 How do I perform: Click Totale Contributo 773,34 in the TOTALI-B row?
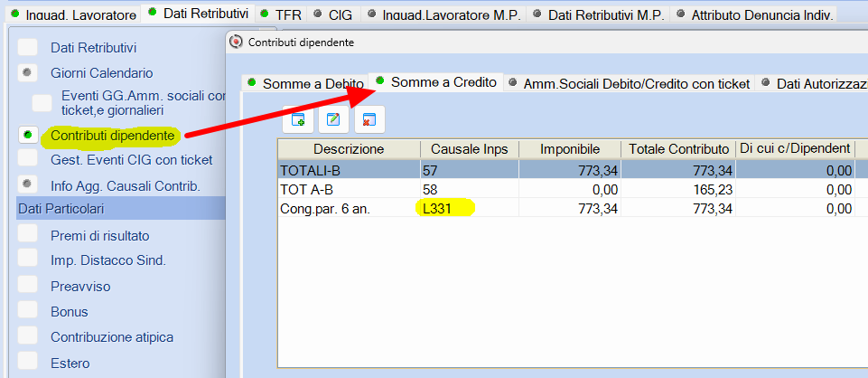pyautogui.click(x=677, y=170)
